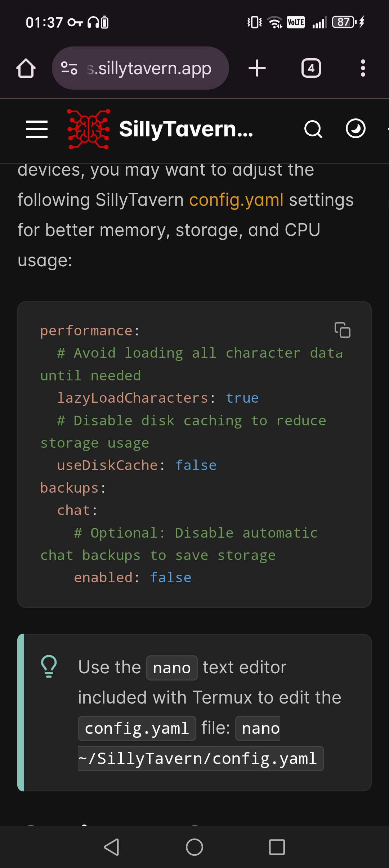Open the hamburger navigation menu
389x868 pixels.
coord(37,129)
